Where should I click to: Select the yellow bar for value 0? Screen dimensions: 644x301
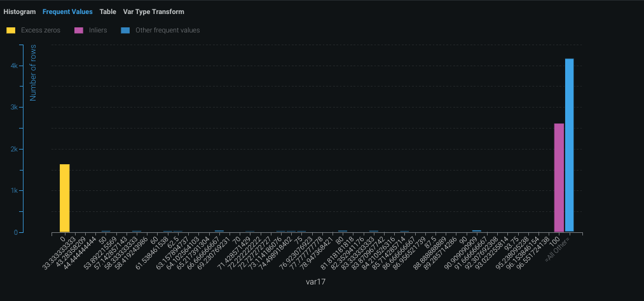click(x=64, y=198)
